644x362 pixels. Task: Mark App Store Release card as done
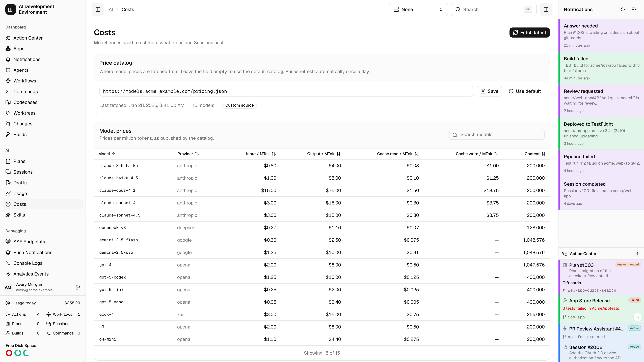pos(637,317)
